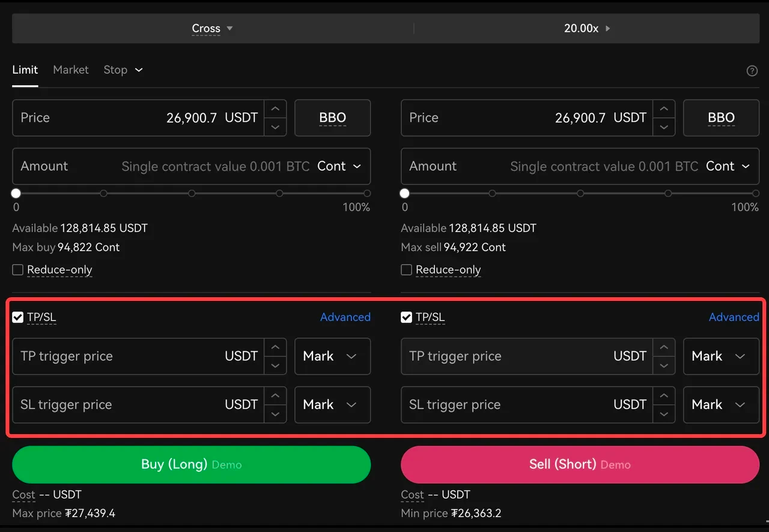Increase sell Price using up stepper arrow
This screenshot has height=532, width=769.
click(x=664, y=109)
